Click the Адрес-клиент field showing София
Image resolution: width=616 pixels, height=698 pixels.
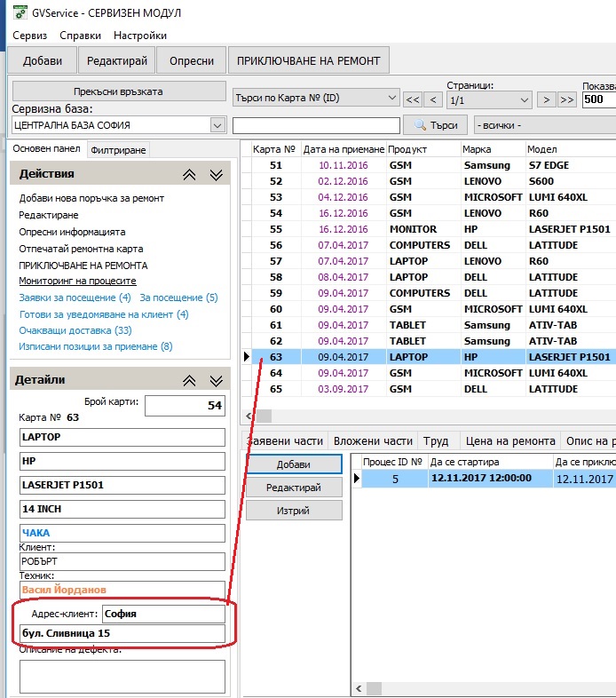[x=163, y=614]
